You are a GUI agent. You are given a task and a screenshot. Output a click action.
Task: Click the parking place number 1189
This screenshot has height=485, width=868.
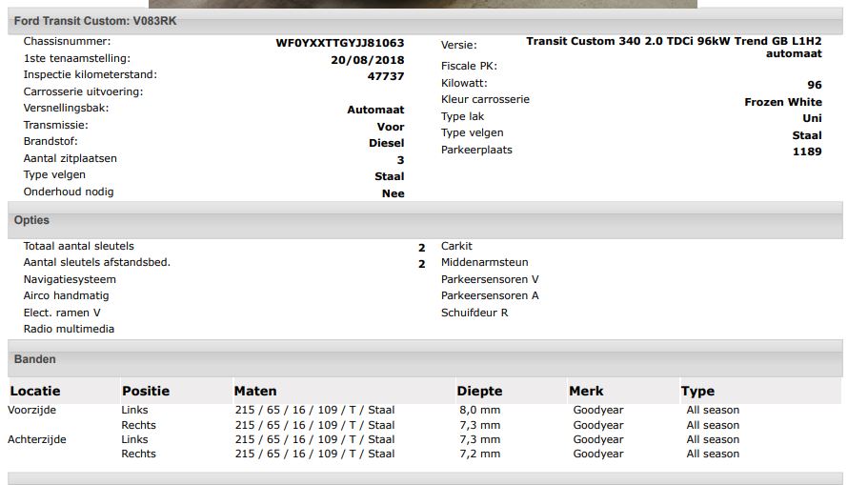(x=806, y=152)
